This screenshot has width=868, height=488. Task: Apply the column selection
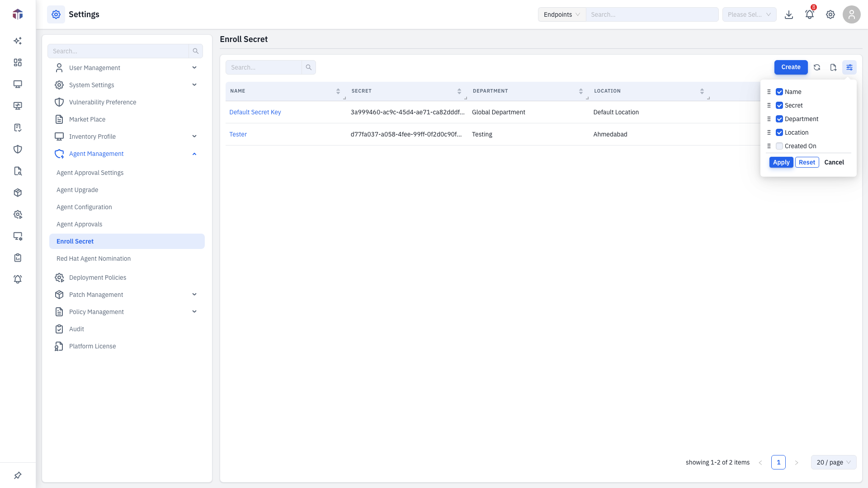coord(781,162)
